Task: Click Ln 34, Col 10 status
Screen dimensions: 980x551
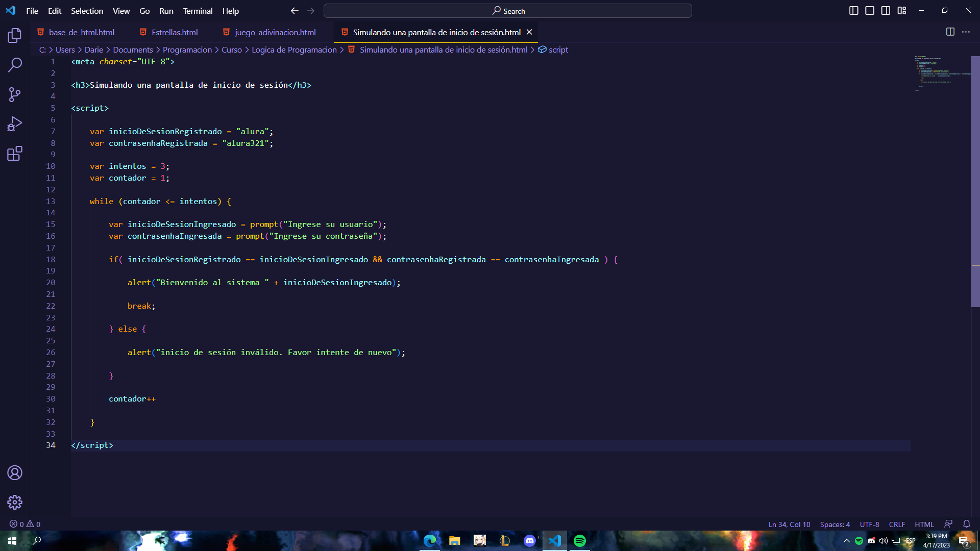Action: pyautogui.click(x=789, y=524)
